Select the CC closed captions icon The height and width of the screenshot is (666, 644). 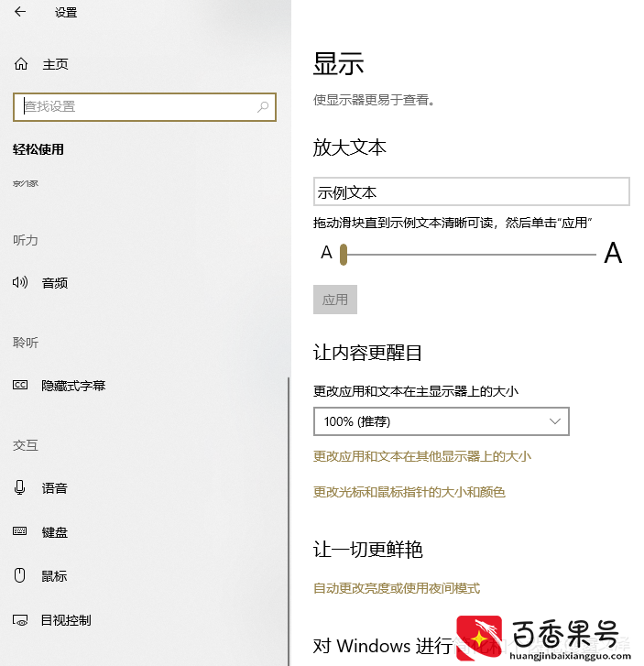[20, 385]
